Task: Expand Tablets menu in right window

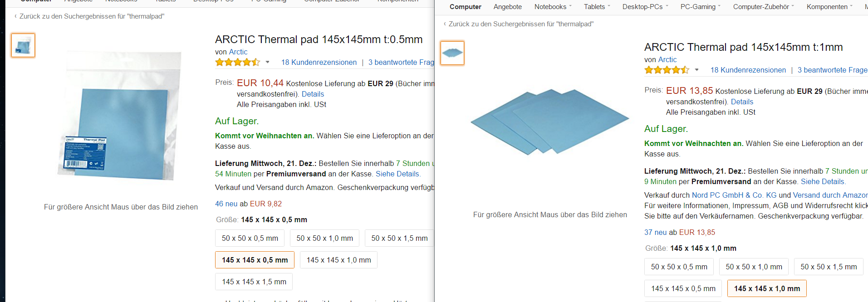Action: [597, 7]
